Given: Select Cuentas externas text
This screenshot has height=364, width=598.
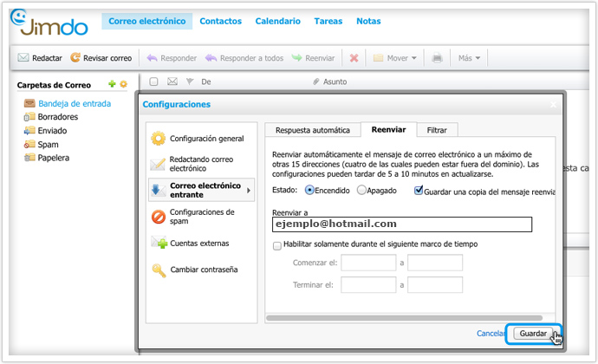Looking at the screenshot, I should coord(199,244).
